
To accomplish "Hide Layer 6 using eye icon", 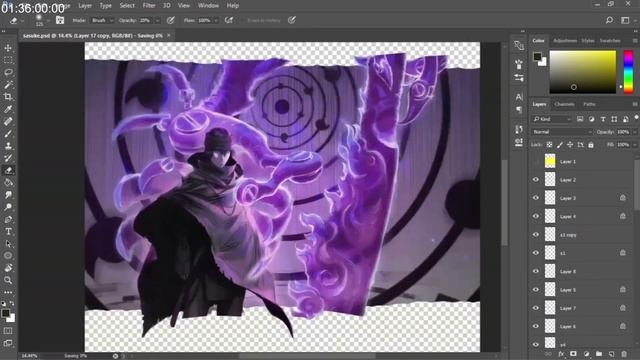I will pos(536,327).
